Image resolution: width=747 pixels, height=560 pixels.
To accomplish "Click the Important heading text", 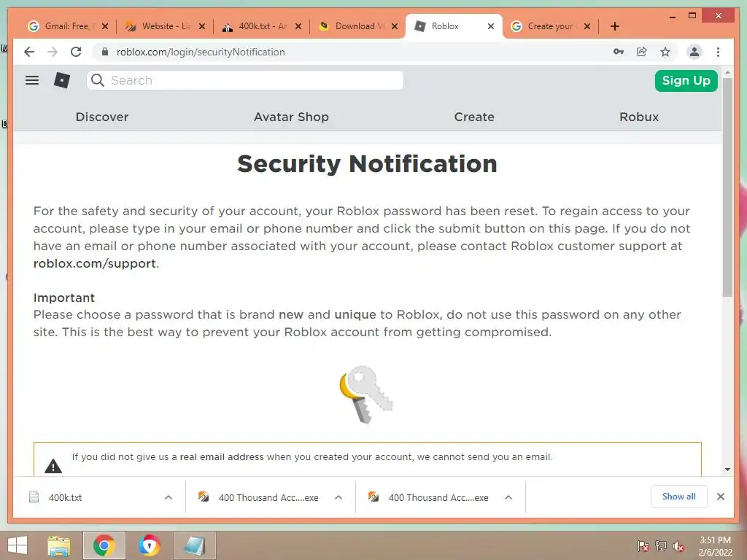I will [x=64, y=297].
